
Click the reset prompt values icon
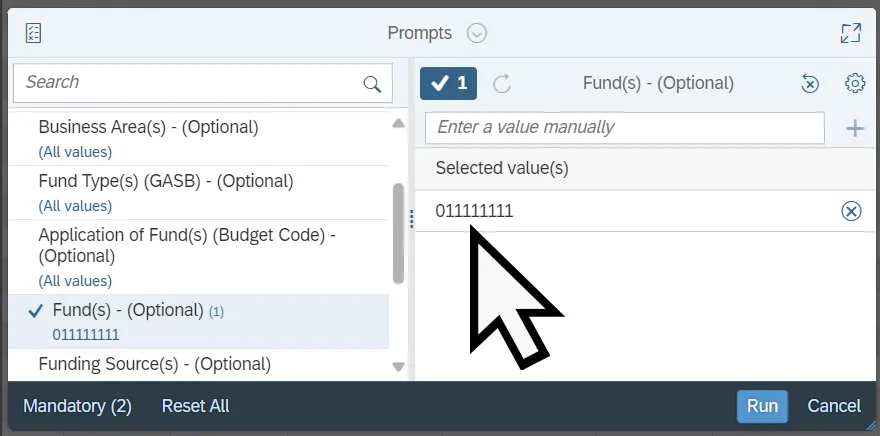tap(810, 84)
